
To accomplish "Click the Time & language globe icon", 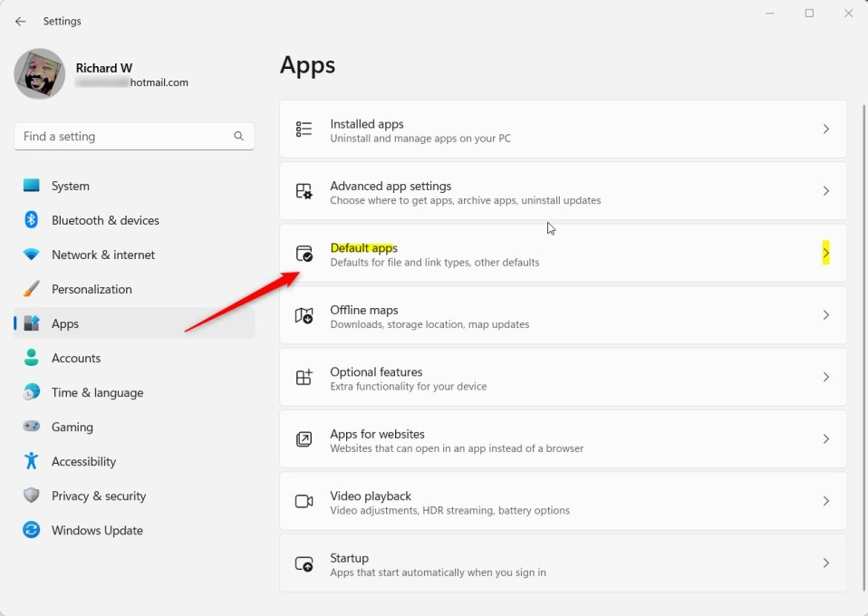I will [x=32, y=392].
